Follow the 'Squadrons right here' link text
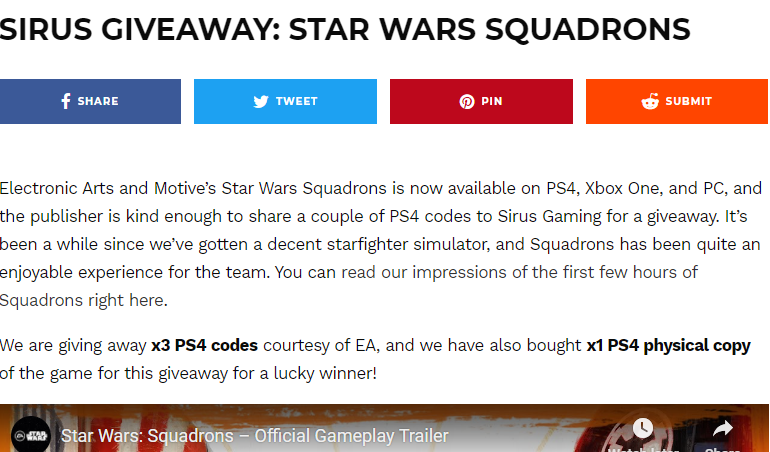The height and width of the screenshot is (452, 770). tap(82, 300)
